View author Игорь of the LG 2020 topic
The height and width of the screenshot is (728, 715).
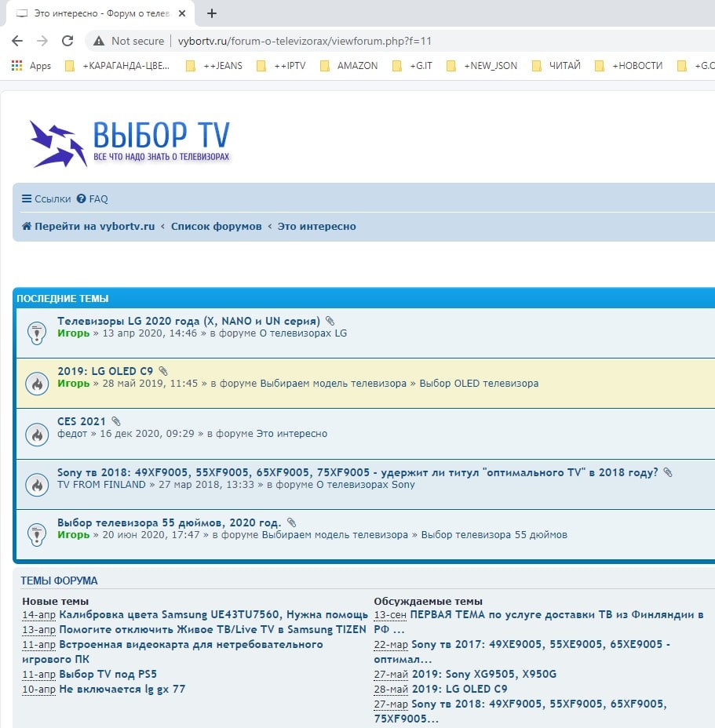tap(74, 333)
